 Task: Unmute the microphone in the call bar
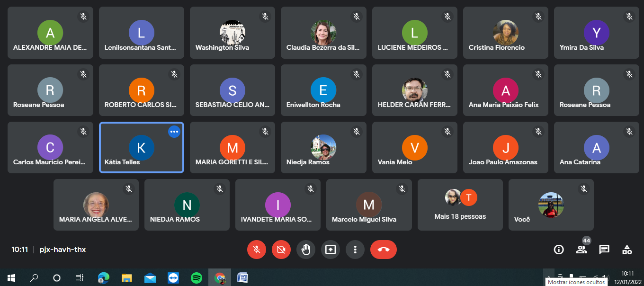pyautogui.click(x=257, y=250)
